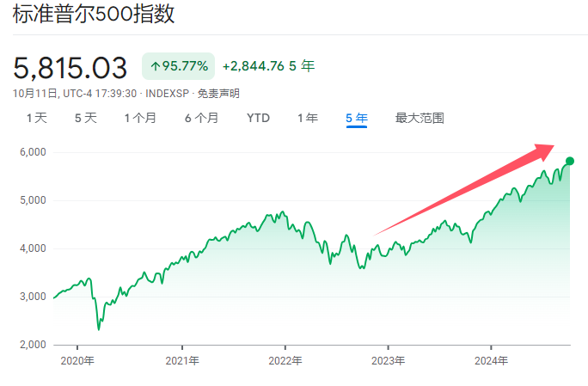588x386 pixels.
Task: Click the 标准普尔500指数 title
Action: pyautogui.click(x=94, y=14)
